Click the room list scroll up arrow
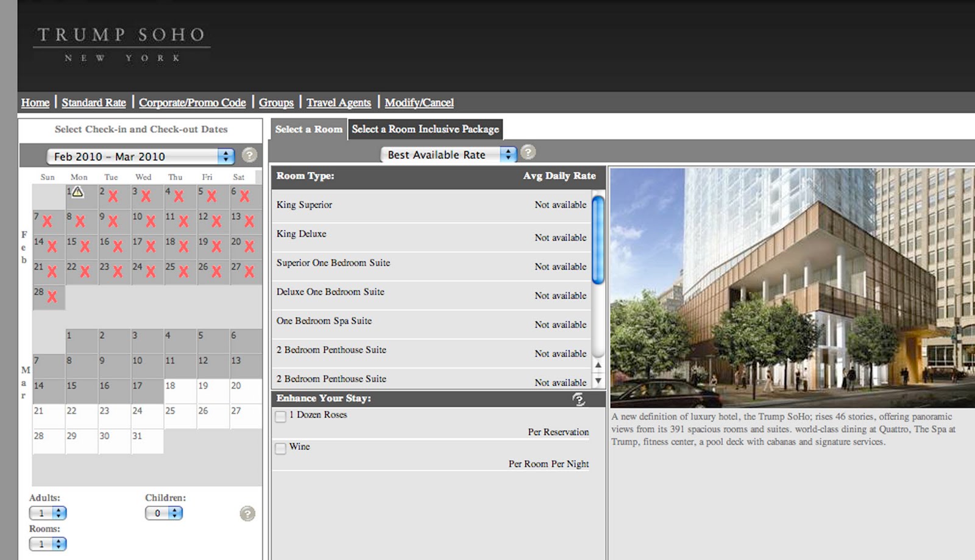 [598, 365]
